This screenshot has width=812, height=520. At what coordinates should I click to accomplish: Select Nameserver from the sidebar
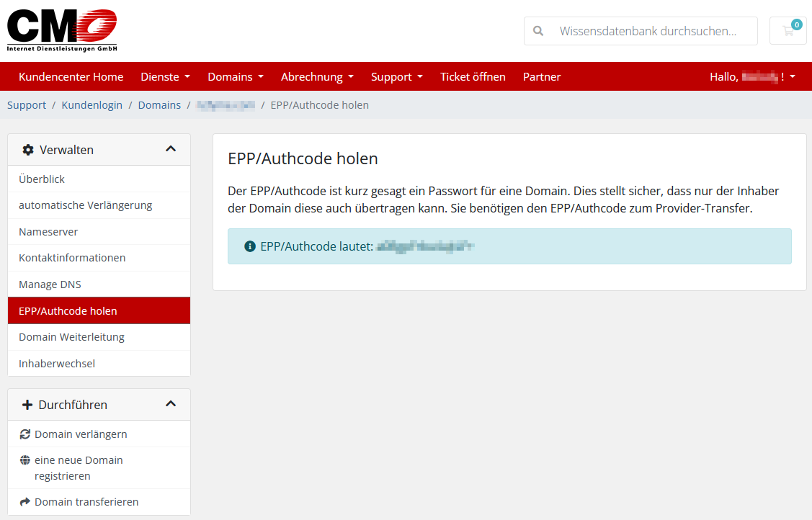point(48,232)
